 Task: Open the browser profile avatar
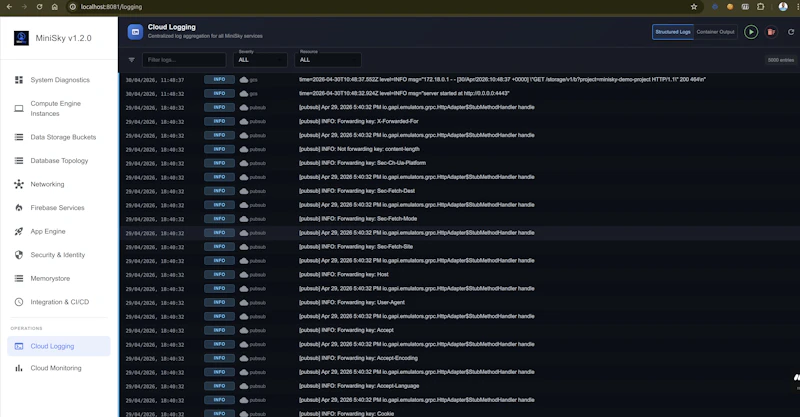[783, 7]
